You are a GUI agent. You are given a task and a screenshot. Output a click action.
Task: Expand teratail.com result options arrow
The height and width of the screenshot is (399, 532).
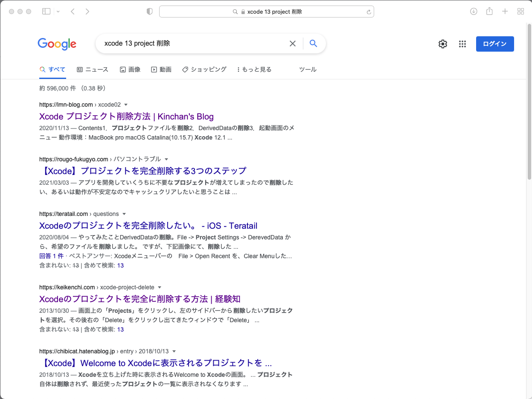point(124,214)
